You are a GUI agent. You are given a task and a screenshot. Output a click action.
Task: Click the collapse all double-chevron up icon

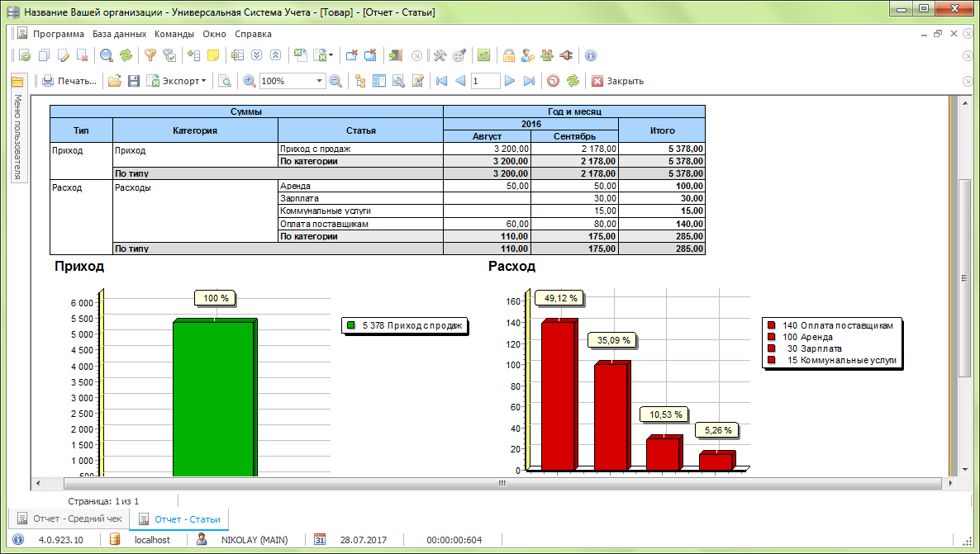(275, 55)
